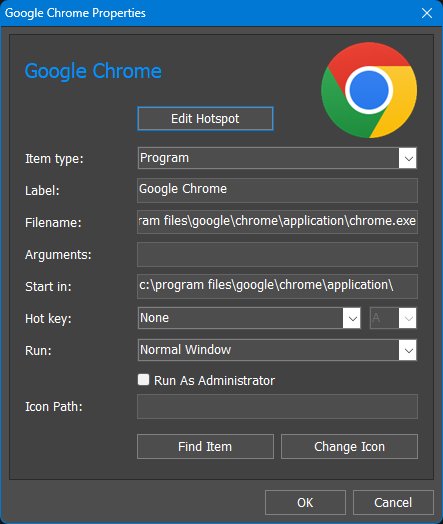Confirm with the OK button
Image resolution: width=443 pixels, height=524 pixels.
coord(305,503)
